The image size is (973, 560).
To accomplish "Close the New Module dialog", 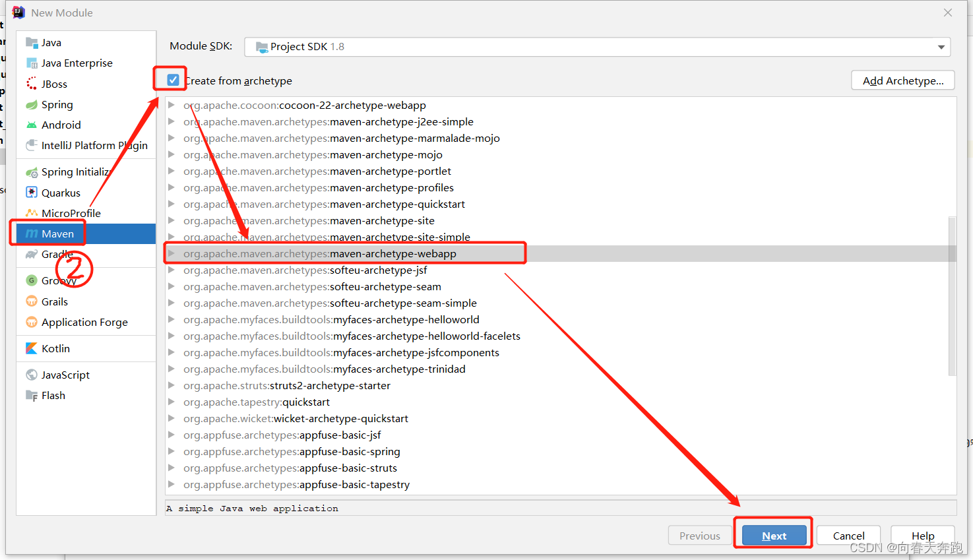I will click(948, 13).
